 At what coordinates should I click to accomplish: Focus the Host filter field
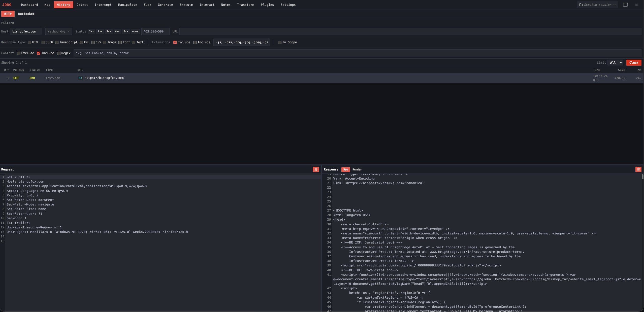tap(26, 31)
